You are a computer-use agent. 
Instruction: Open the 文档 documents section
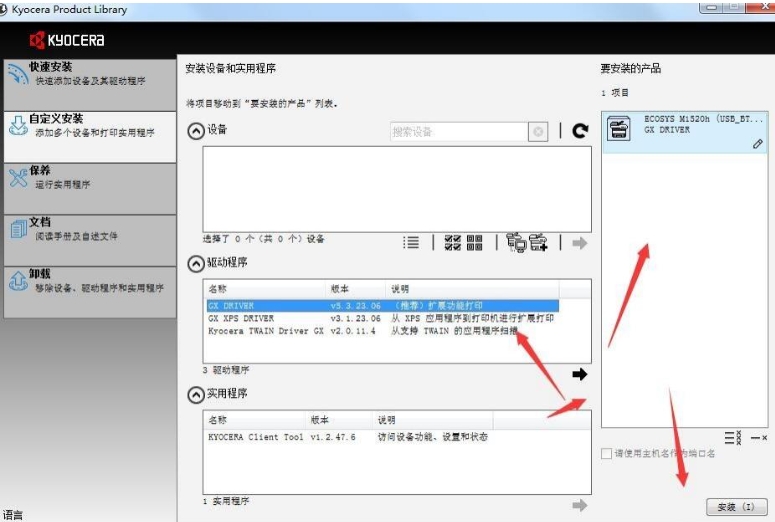click(90, 241)
